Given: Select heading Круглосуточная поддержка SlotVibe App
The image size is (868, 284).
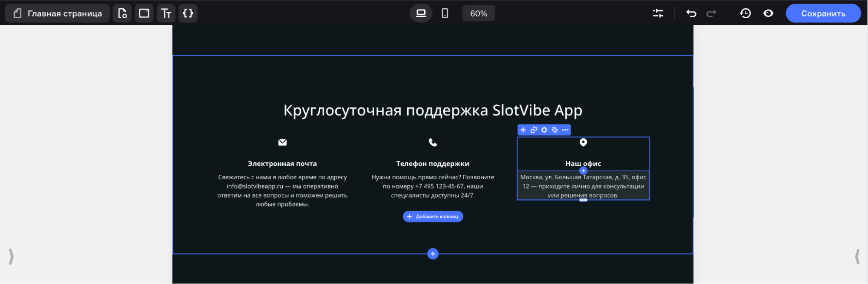Looking at the screenshot, I should pos(433,110).
